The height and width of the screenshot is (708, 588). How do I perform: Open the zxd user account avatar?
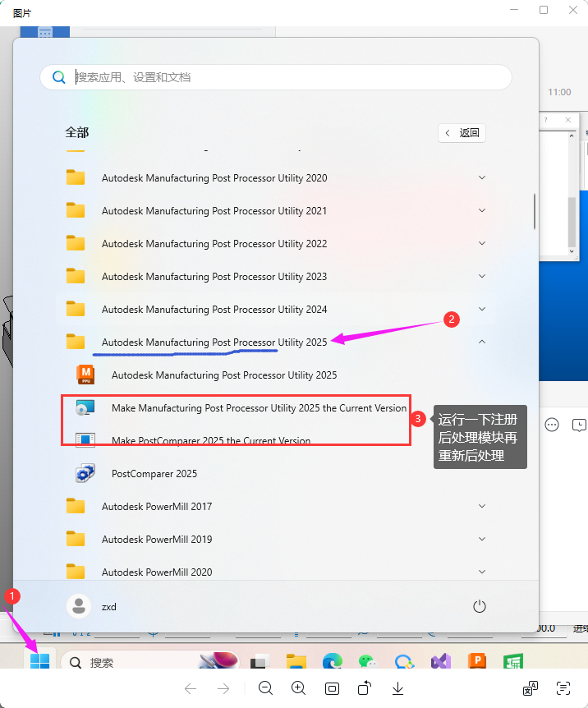pyautogui.click(x=79, y=606)
